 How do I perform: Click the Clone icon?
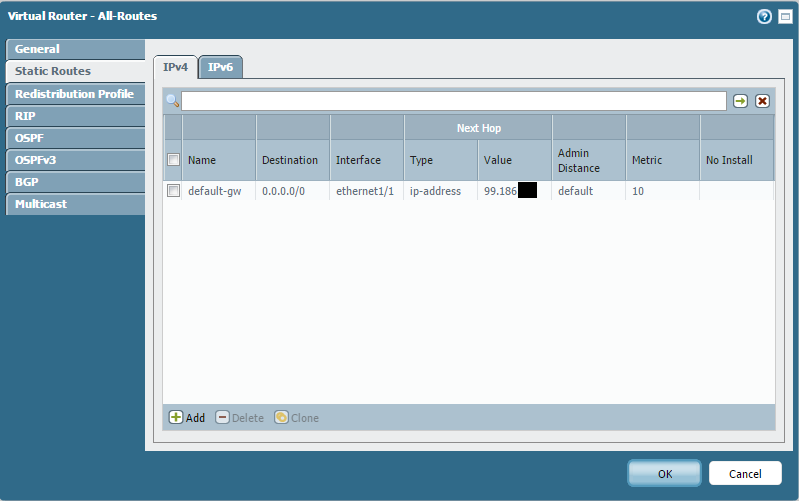(281, 417)
